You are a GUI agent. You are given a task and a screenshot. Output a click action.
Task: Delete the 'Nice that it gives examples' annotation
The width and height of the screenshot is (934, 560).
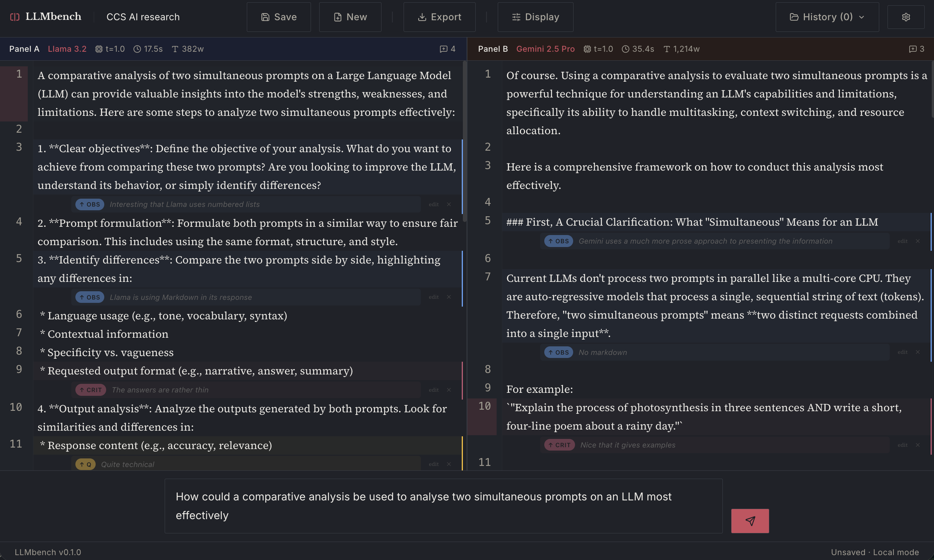(918, 445)
